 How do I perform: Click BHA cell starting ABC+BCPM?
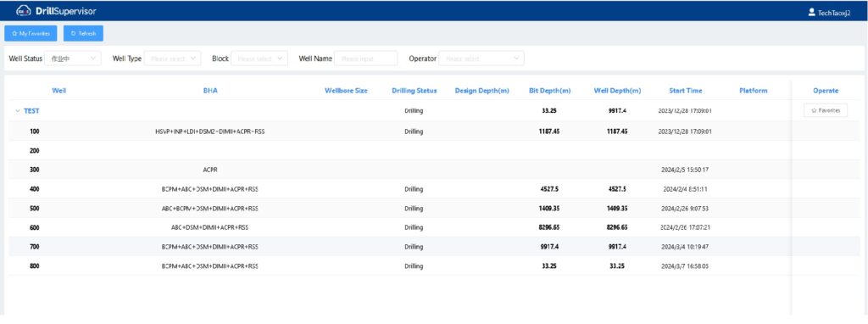210,209
